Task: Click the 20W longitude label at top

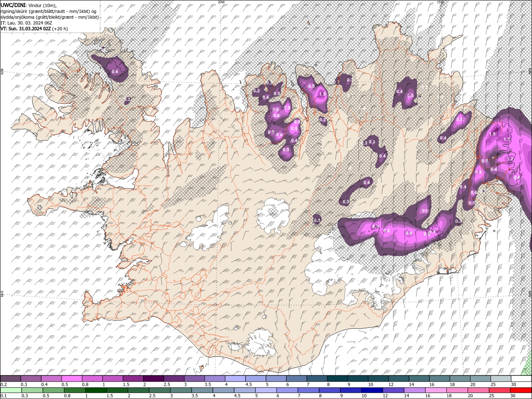Action: (x=221, y=2)
